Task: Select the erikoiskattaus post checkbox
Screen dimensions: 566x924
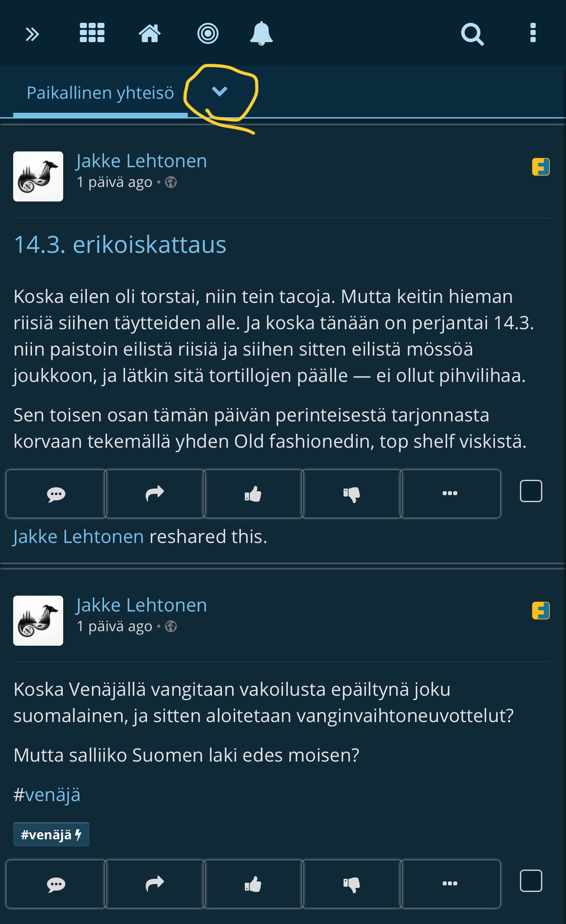Action: 531,491
